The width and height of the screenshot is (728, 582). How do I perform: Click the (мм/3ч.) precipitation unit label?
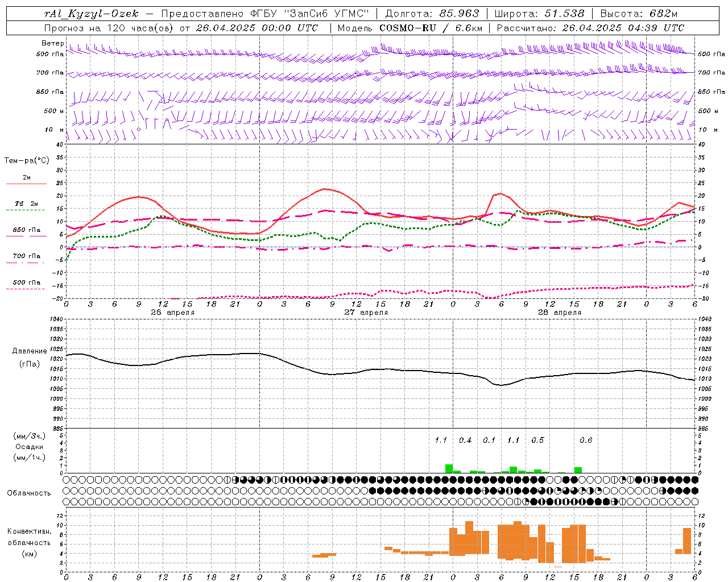pos(29,436)
